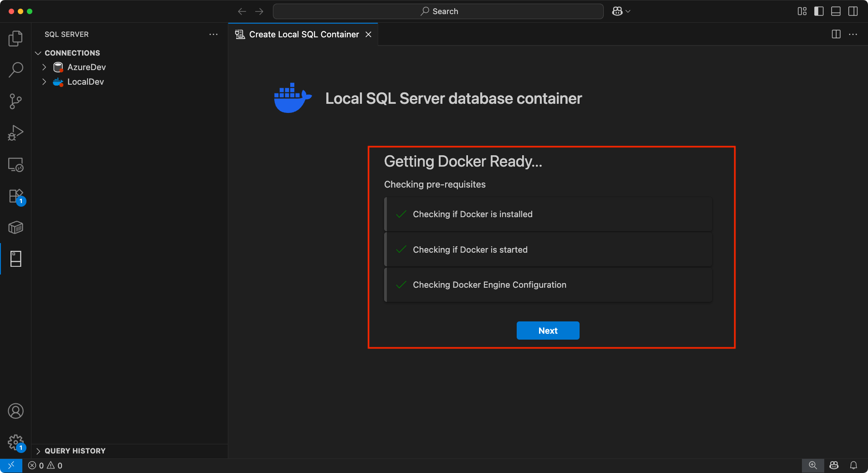Select the Create Local SQL Container tab
The image size is (868, 473).
coord(303,34)
